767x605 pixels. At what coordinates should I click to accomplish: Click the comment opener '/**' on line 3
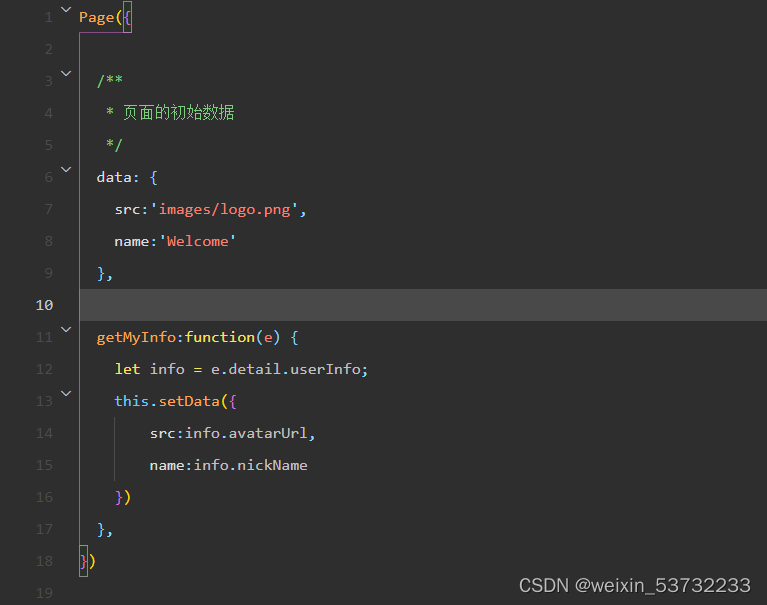(110, 81)
